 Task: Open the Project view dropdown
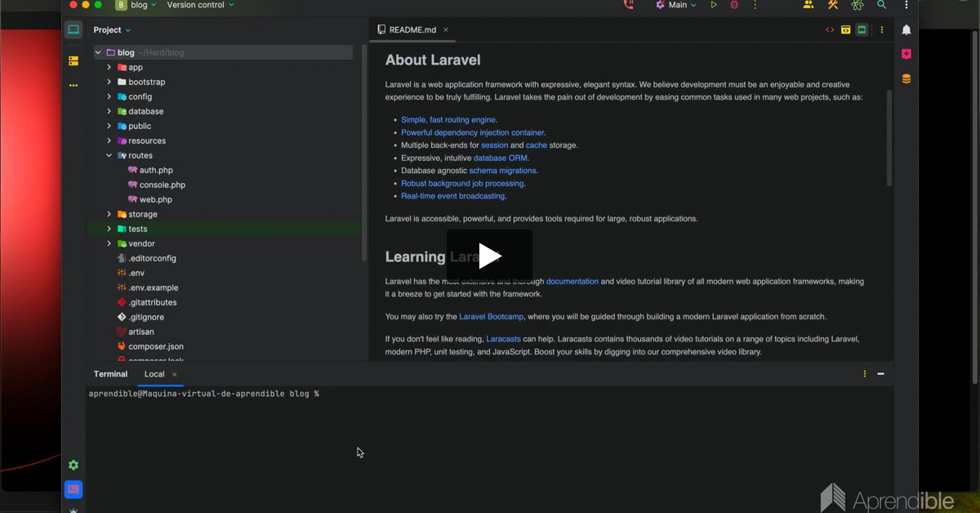(x=112, y=30)
